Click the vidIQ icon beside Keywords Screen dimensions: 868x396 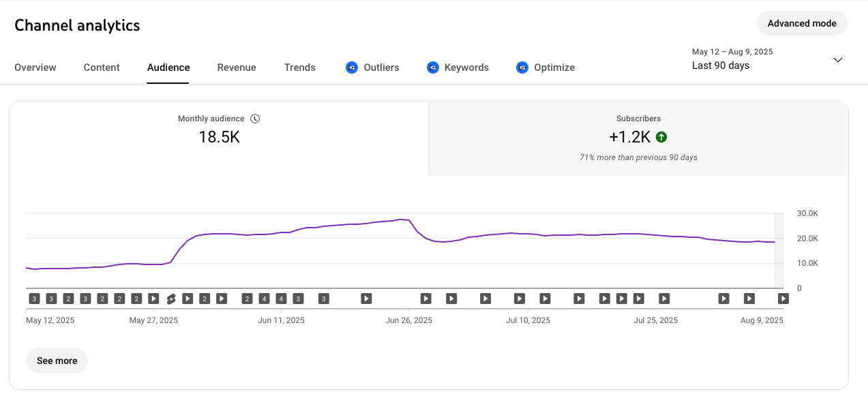click(432, 67)
